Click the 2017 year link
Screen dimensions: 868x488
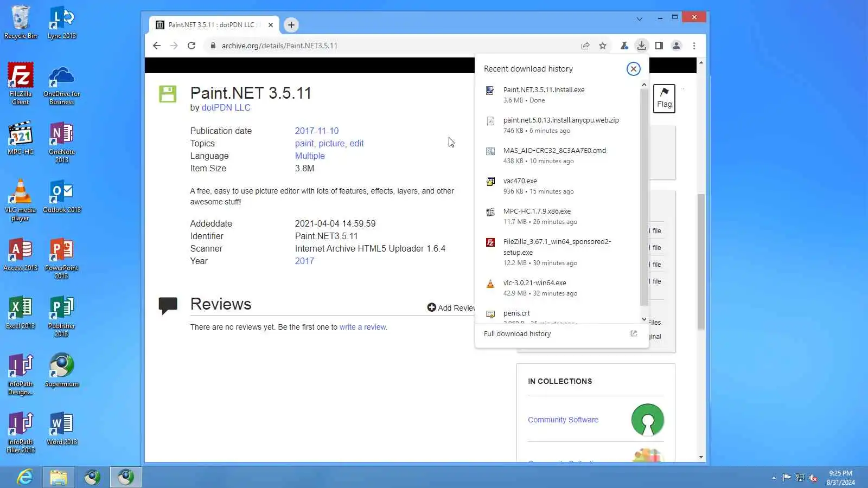(304, 261)
